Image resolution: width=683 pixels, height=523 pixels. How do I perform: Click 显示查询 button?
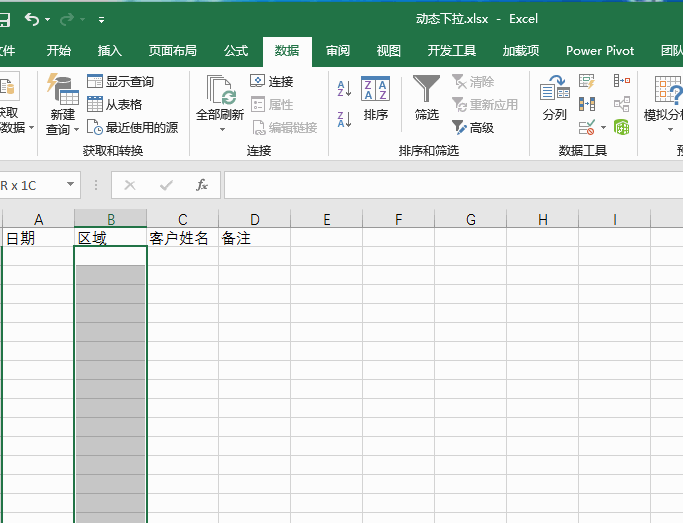(120, 81)
